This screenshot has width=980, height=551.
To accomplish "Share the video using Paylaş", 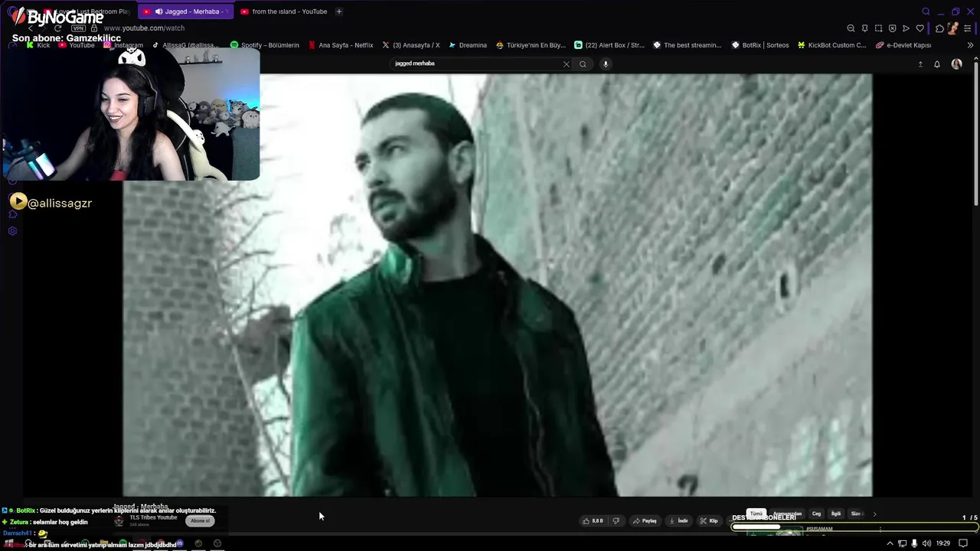I will pos(645,521).
